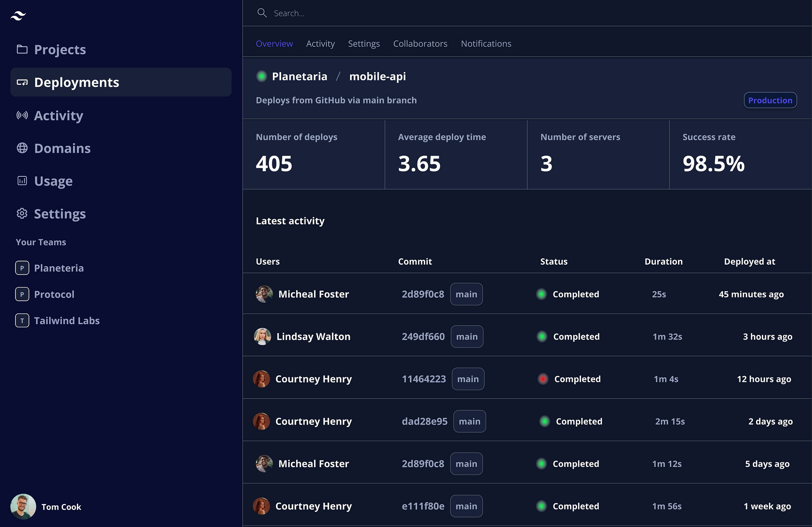Click the Projects folder icon
Screen dimensions: 812x527
pyautogui.click(x=22, y=49)
